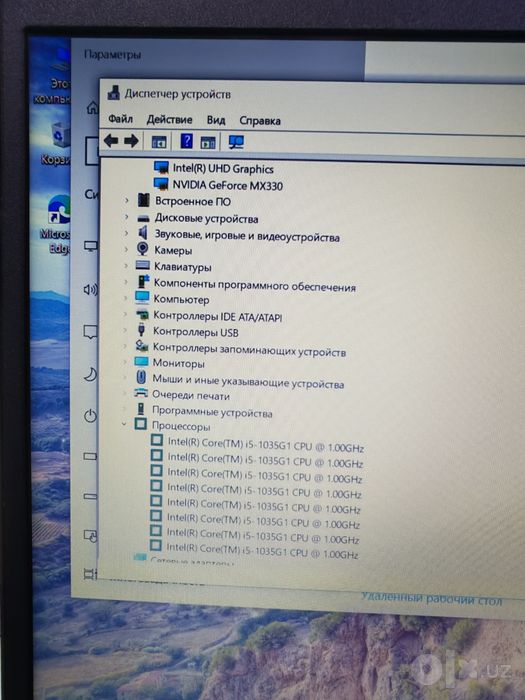
Task: Expand the Камеры node
Action: [126, 250]
